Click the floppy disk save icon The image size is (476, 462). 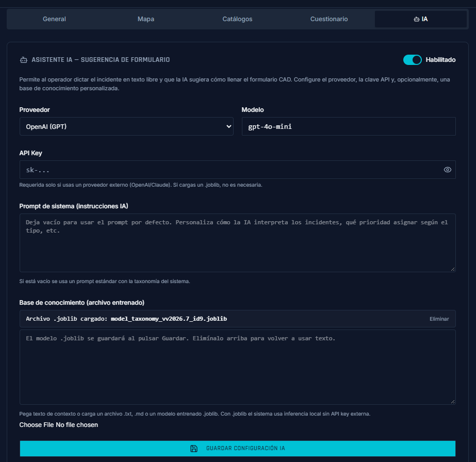pyautogui.click(x=194, y=449)
